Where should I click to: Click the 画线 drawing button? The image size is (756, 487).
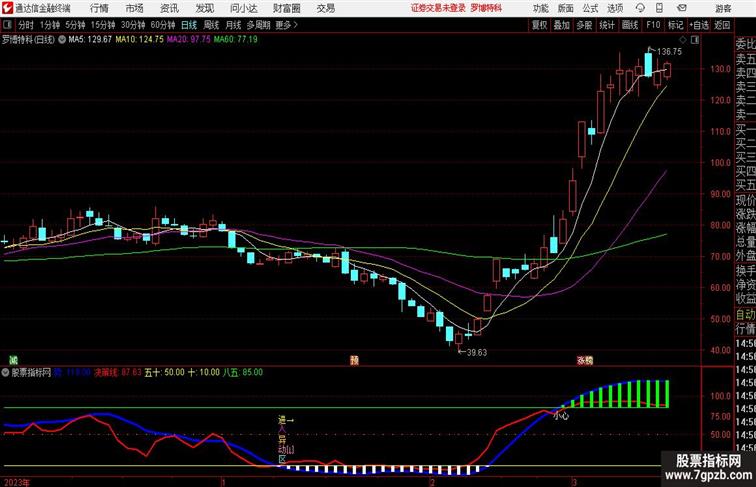click(x=630, y=25)
